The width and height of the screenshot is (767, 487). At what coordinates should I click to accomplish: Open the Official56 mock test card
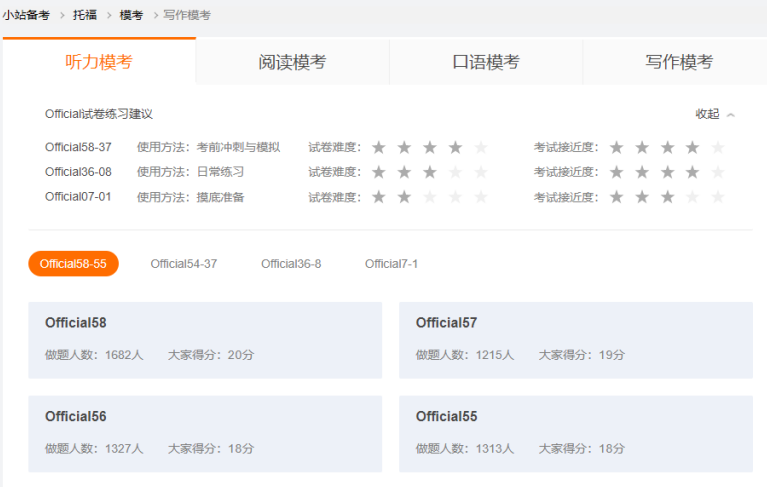pos(205,434)
